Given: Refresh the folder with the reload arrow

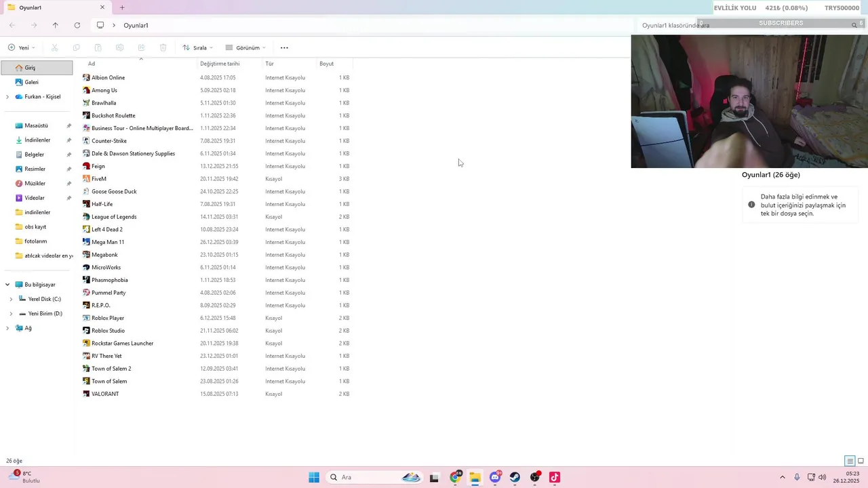Looking at the screenshot, I should (x=77, y=25).
